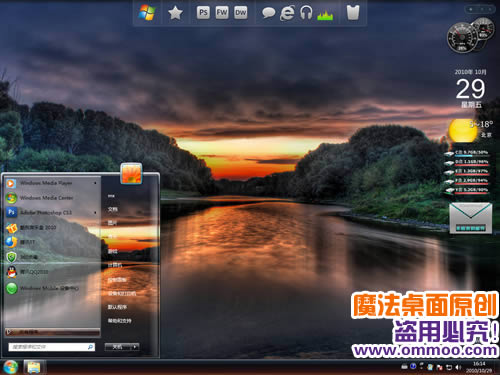Launch Fireworks from the FW dock icon
500x375 pixels.
(222, 13)
